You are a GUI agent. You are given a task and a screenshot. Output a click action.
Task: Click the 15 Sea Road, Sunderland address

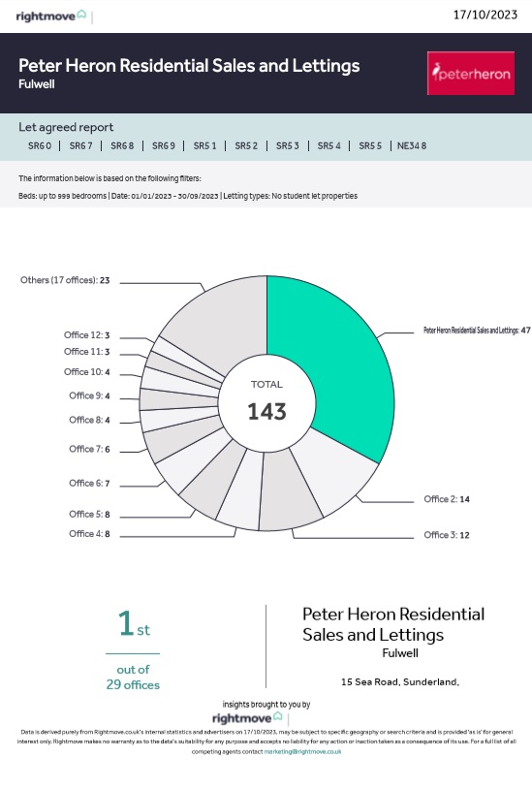[400, 681]
